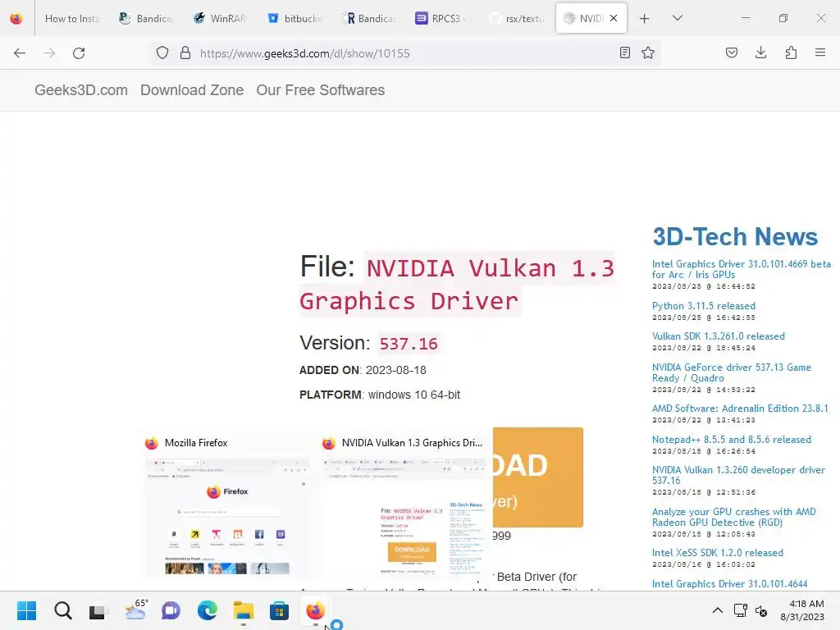The width and height of the screenshot is (840, 630).
Task: Open Python 3.11.5 released news link
Action: pyautogui.click(x=703, y=305)
